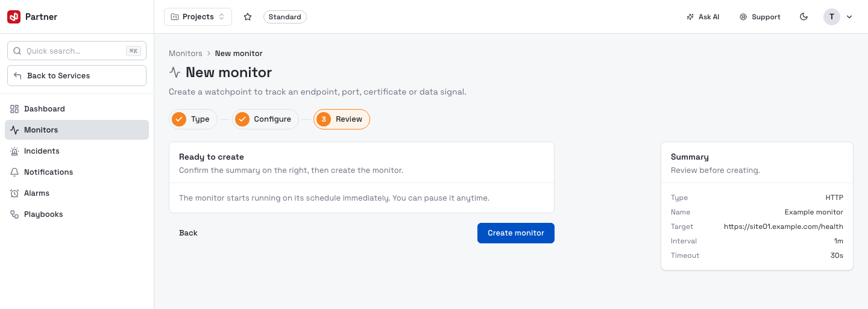The width and height of the screenshot is (868, 309).
Task: Focus the Quick search field
Action: coord(77,51)
